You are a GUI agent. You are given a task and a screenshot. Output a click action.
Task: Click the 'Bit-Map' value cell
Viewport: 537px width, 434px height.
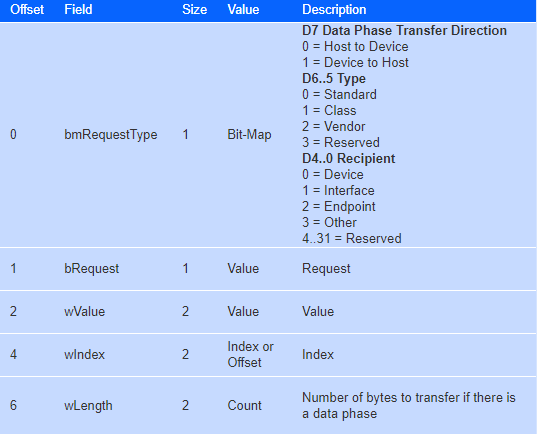[x=249, y=134]
